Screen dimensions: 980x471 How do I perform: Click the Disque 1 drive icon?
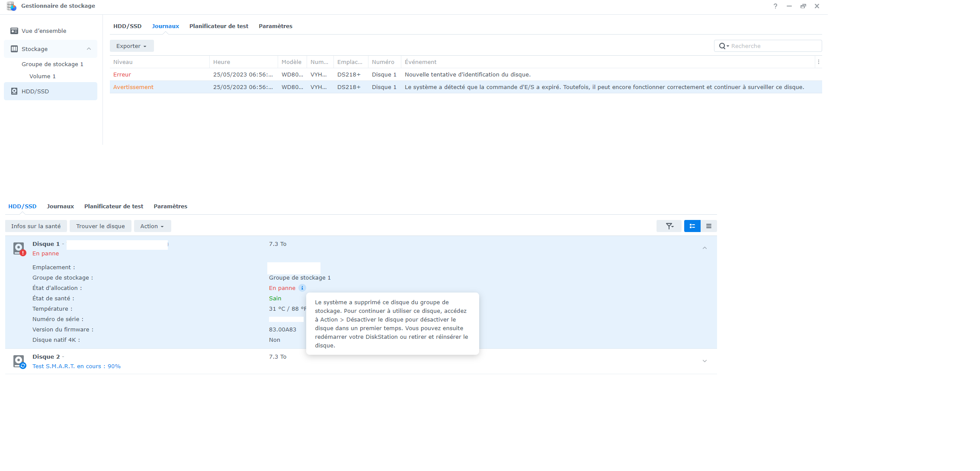click(x=19, y=248)
